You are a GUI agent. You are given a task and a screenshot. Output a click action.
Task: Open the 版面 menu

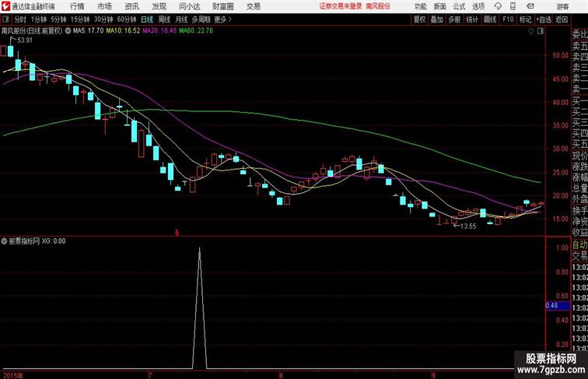point(440,6)
